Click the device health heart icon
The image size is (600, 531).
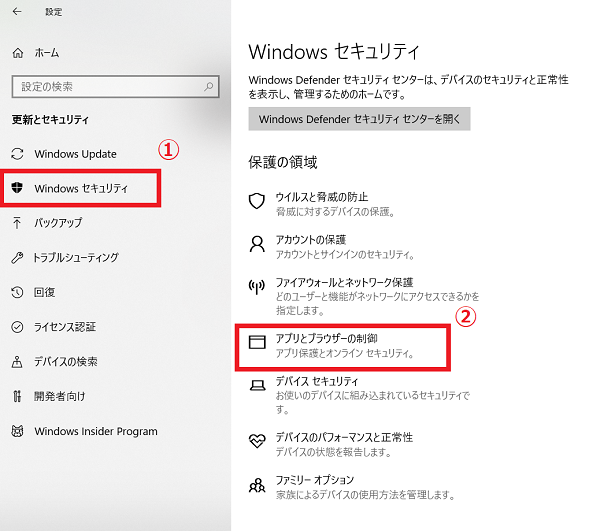coord(257,441)
